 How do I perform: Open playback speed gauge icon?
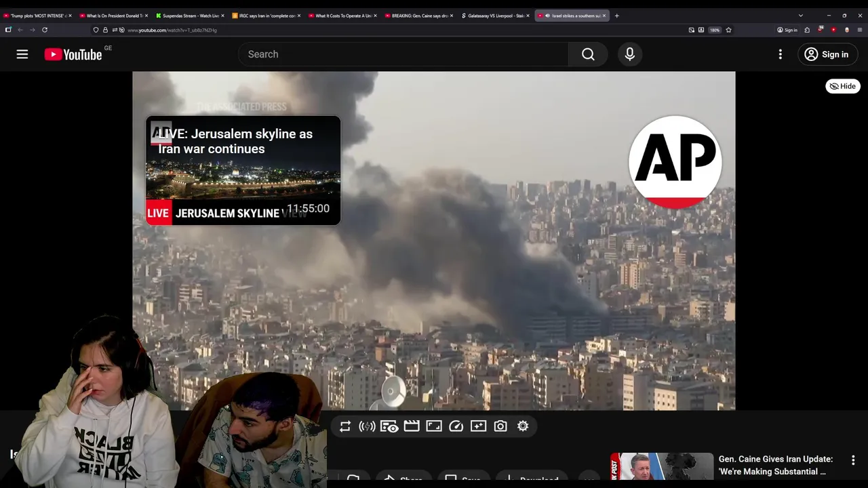click(456, 426)
